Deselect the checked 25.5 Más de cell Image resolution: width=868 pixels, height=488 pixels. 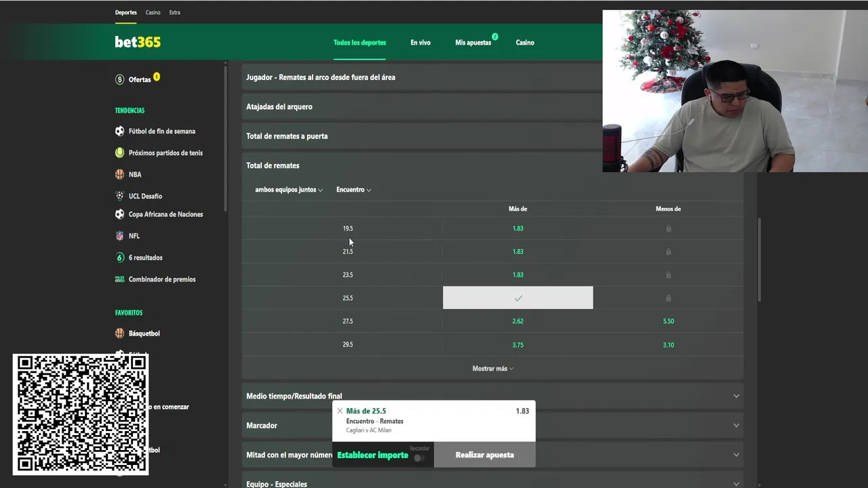coord(518,298)
